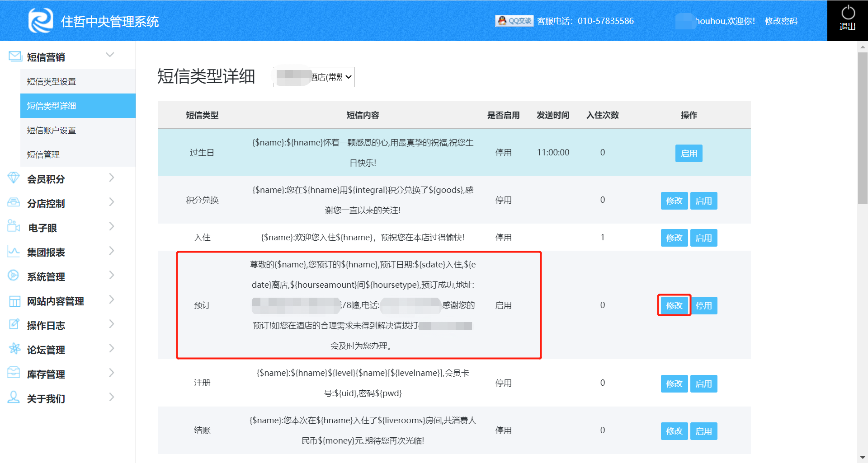The image size is (868, 463).
Task: Click the 短信内容 column header
Action: [363, 115]
